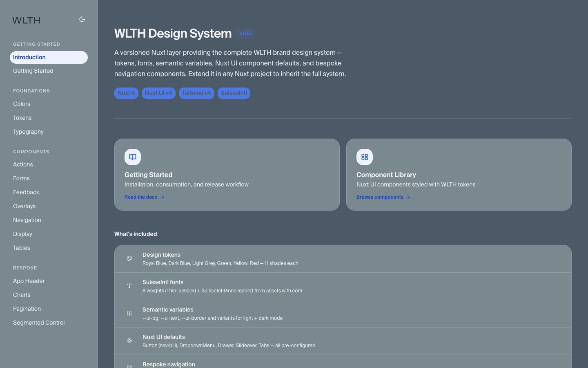Viewport: 588px width, 368px height.
Task: Click text '--ui-bg, --ui-text, --ui-border'
Action: click(174, 318)
